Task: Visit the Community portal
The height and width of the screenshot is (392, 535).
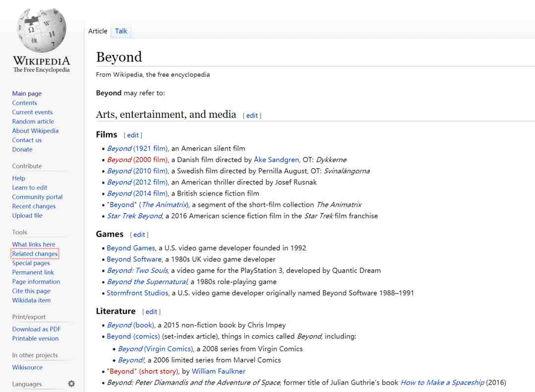Action: pos(38,196)
